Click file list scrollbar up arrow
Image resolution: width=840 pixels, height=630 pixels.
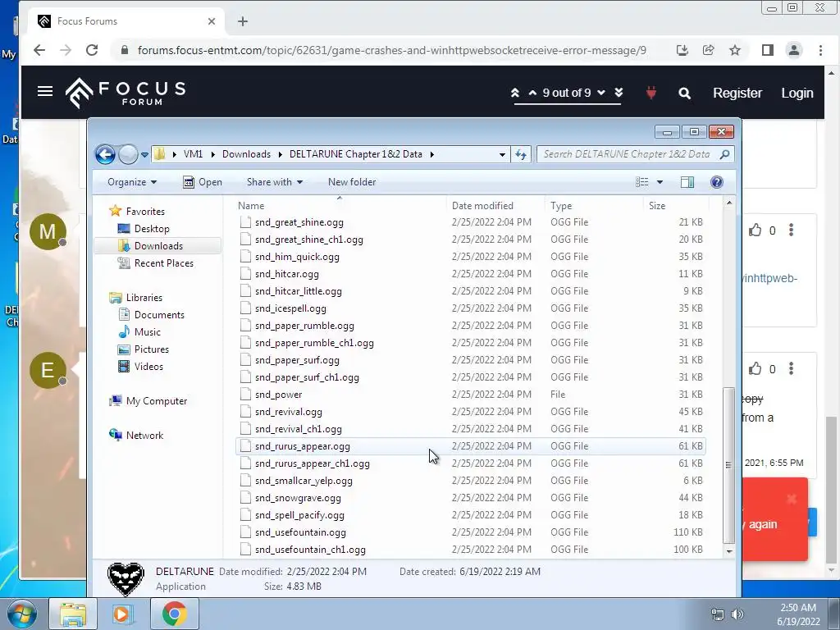[729, 203]
